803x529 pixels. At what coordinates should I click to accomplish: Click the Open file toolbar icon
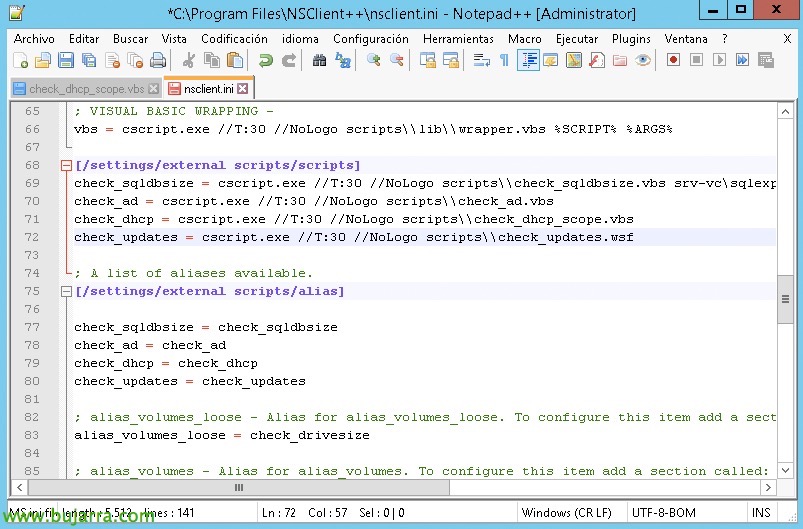[x=43, y=60]
